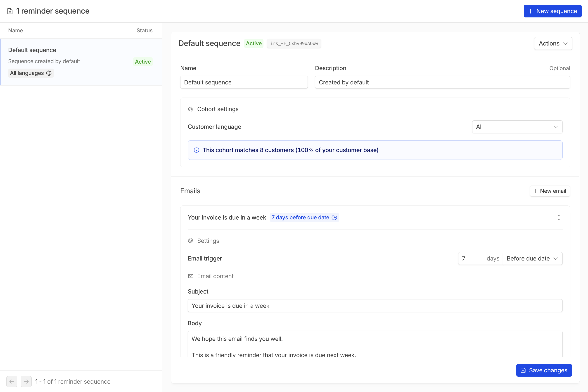Click the Name input field
Screen dimensions: 588x392
(244, 82)
